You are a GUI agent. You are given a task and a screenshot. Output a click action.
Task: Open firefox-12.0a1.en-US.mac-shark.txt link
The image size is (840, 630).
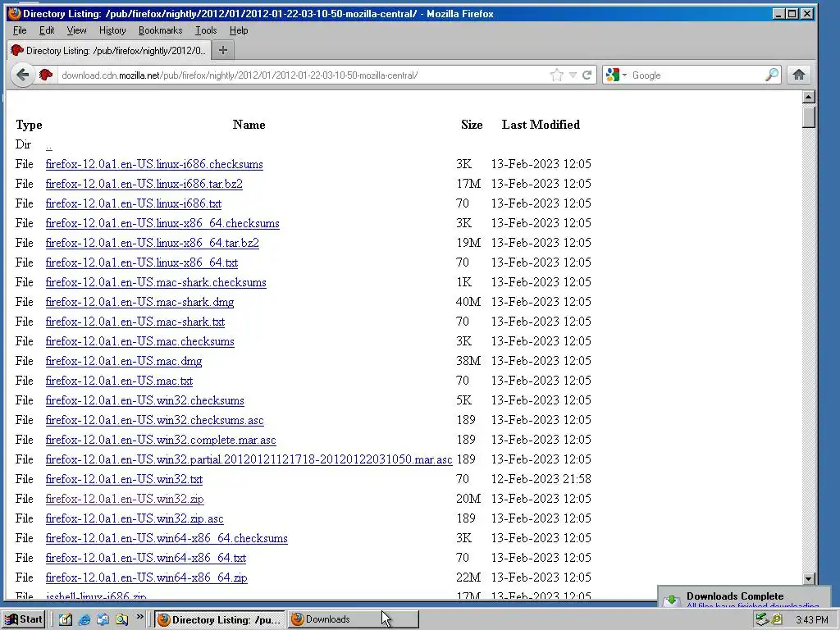coord(135,322)
